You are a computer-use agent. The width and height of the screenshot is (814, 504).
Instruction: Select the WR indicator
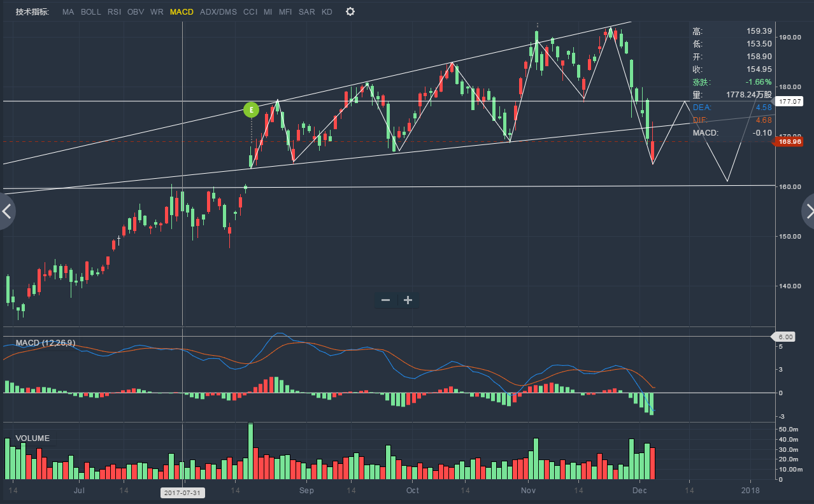point(157,12)
